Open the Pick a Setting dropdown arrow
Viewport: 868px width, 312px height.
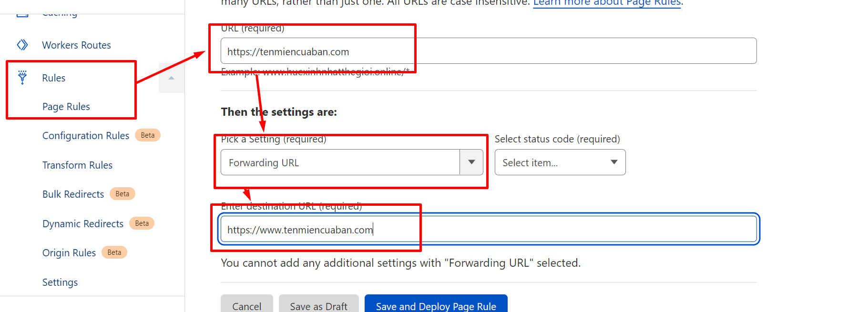471,162
